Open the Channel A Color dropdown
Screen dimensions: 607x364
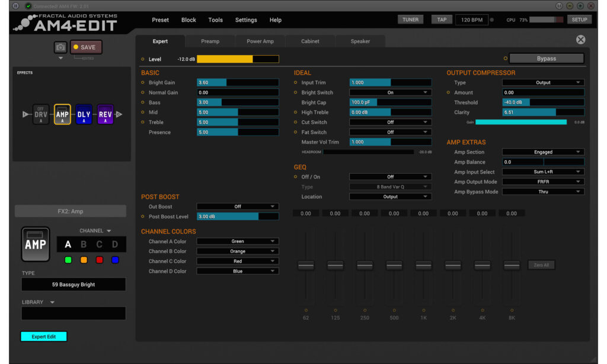238,241
